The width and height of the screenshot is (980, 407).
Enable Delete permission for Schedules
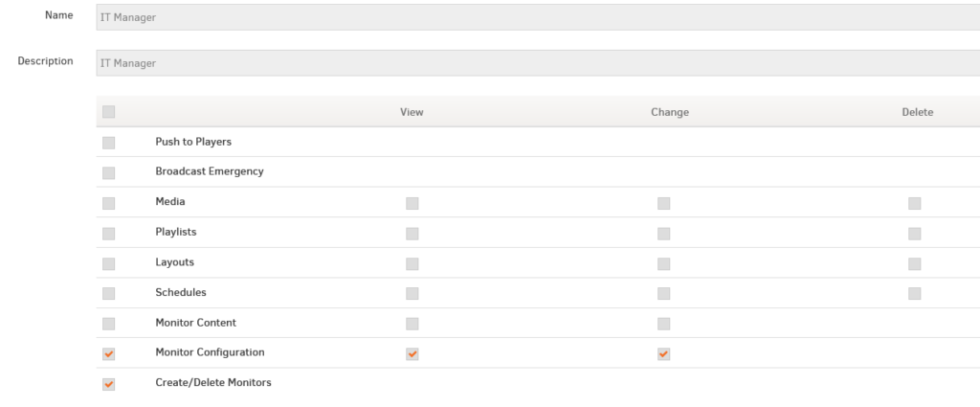click(x=914, y=293)
